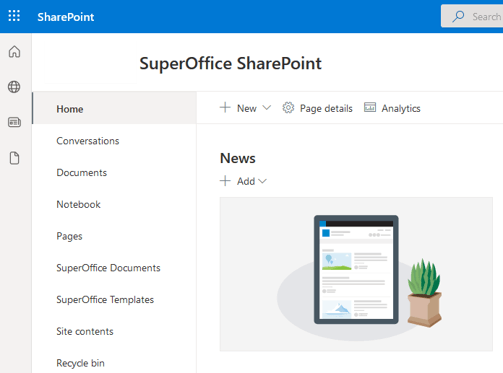Click the search magnifier icon
The width and height of the screenshot is (503, 373).
pos(458,16)
